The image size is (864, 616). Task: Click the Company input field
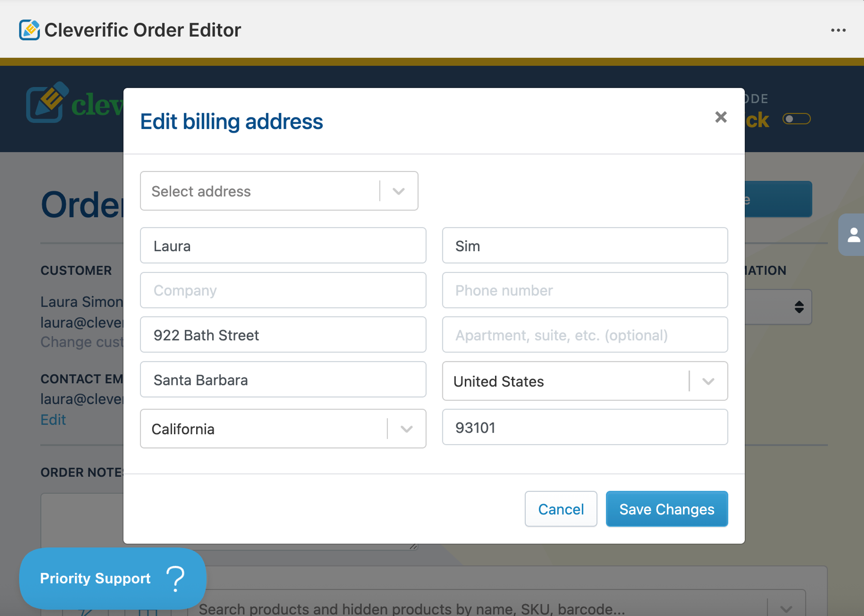283,291
